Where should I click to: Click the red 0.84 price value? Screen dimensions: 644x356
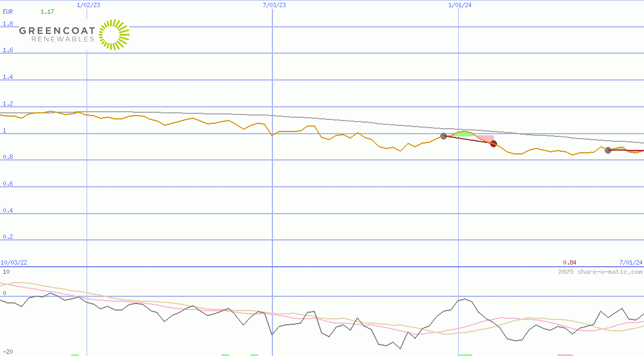[569, 262]
